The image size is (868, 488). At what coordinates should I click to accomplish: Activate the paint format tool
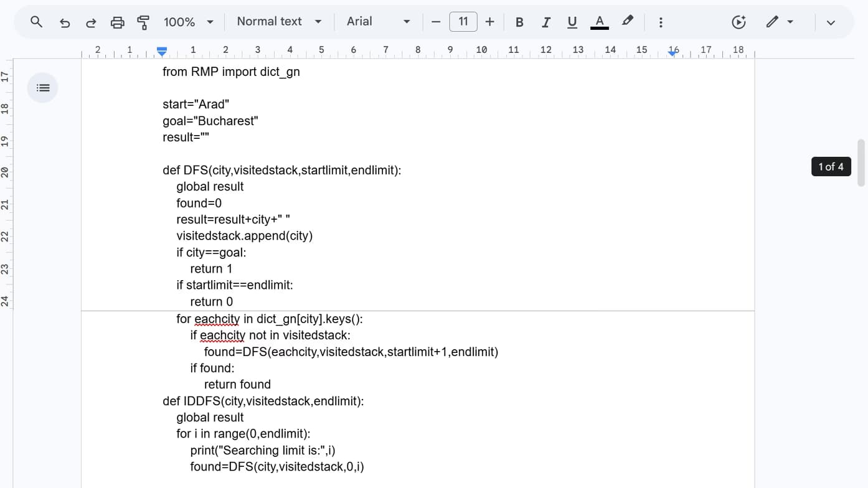[143, 22]
